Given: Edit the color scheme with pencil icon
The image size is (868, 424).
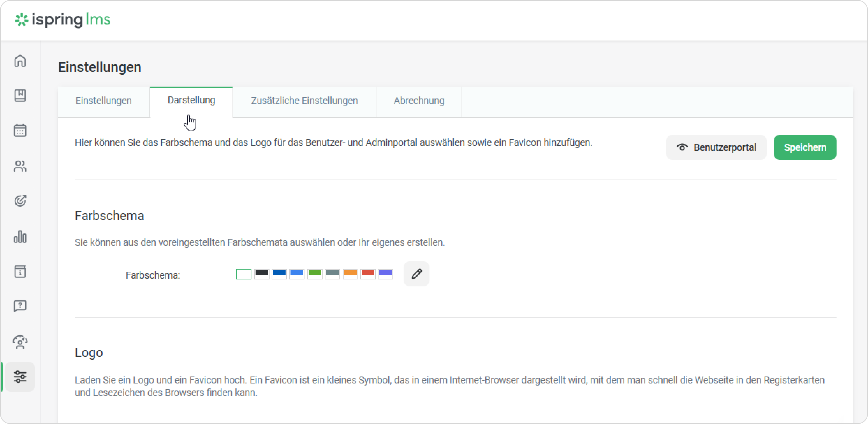Looking at the screenshot, I should [417, 274].
